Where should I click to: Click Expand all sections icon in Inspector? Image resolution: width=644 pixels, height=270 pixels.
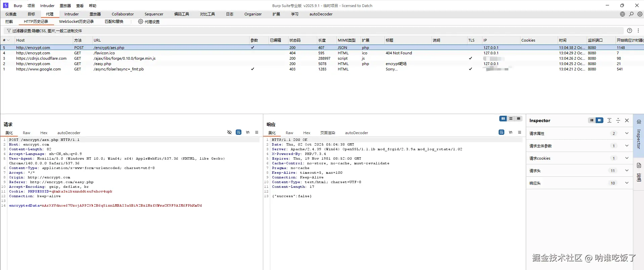pyautogui.click(x=609, y=120)
